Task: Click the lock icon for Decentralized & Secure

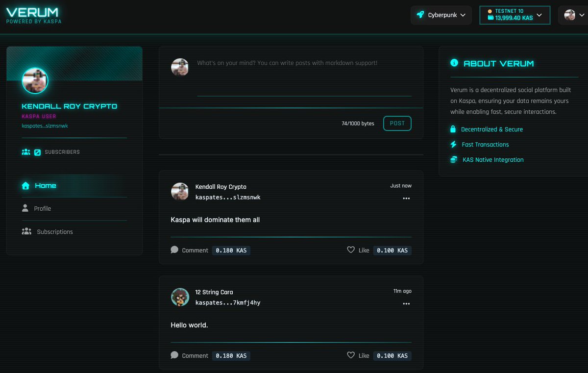Action: 453,129
